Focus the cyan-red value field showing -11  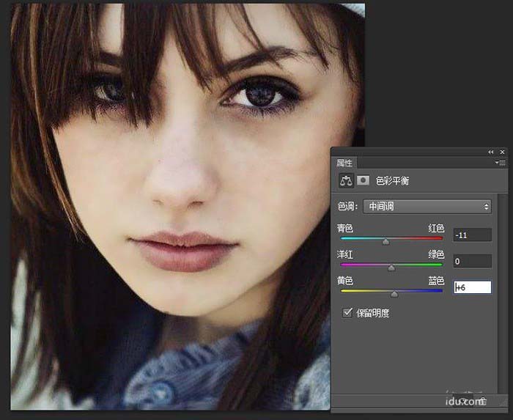472,235
